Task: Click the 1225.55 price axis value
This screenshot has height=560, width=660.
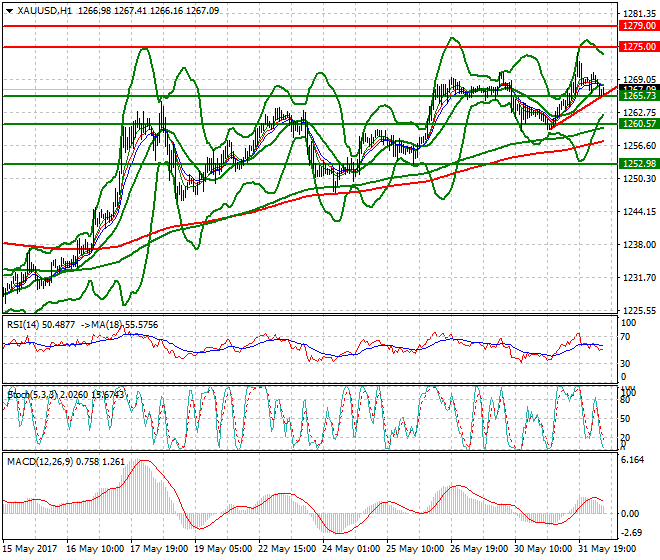Action: point(639,310)
